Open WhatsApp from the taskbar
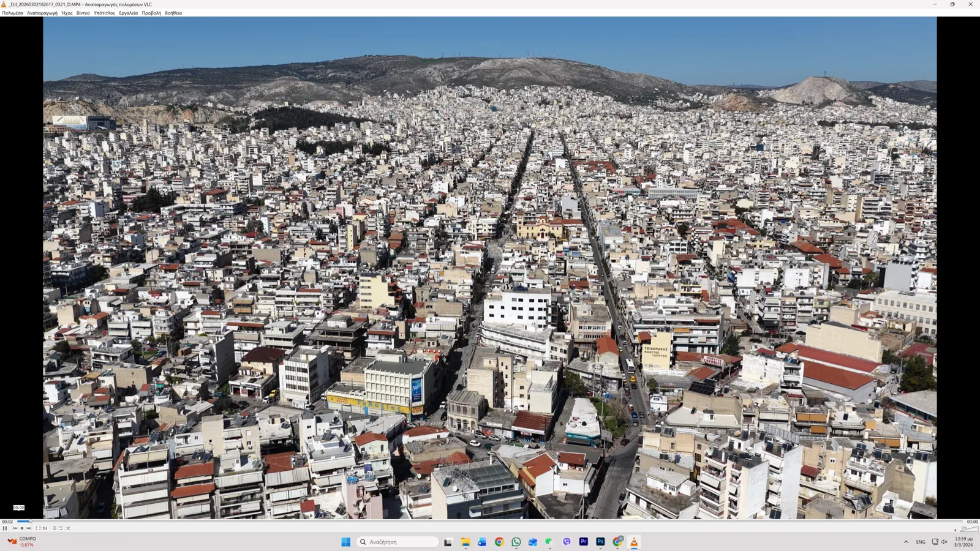Viewport: 980px width, 551px height. 516,542
